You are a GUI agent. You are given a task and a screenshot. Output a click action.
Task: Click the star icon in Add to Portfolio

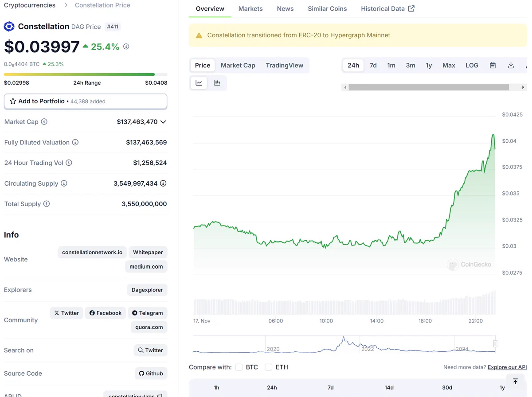(x=13, y=101)
